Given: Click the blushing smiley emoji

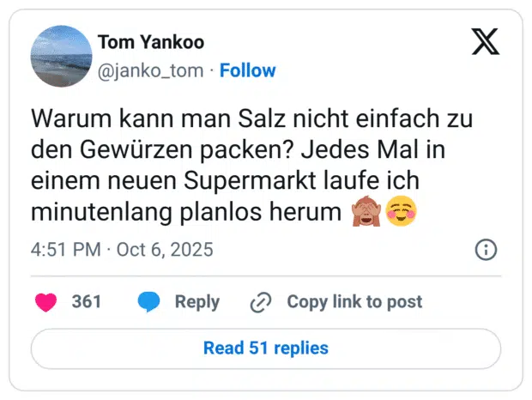Looking at the screenshot, I should tap(399, 210).
